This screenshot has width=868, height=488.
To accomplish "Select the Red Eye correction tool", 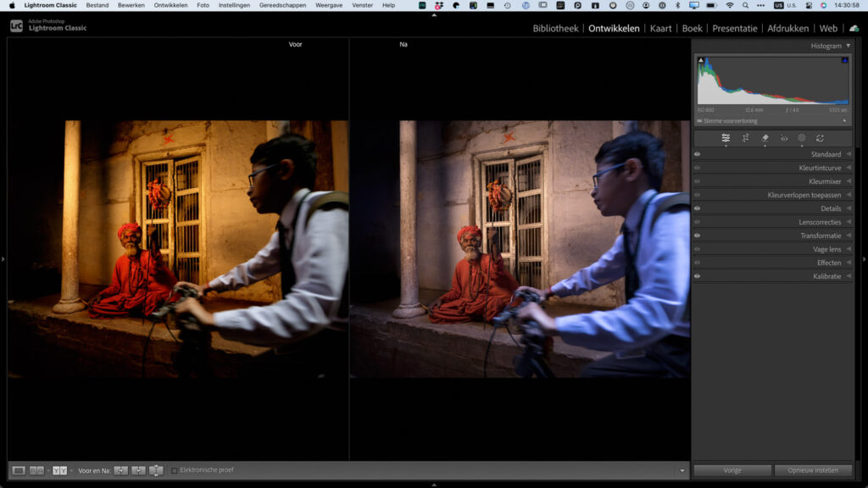I will coord(784,138).
